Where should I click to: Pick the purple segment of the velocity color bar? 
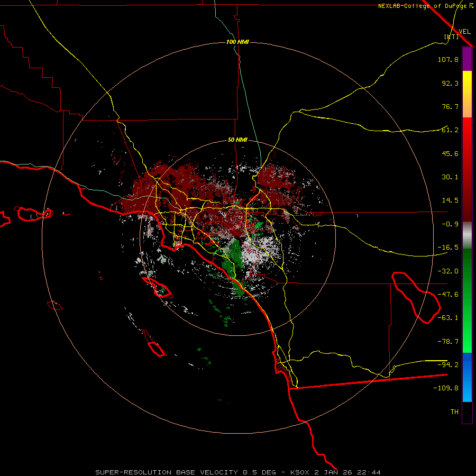(x=467, y=59)
